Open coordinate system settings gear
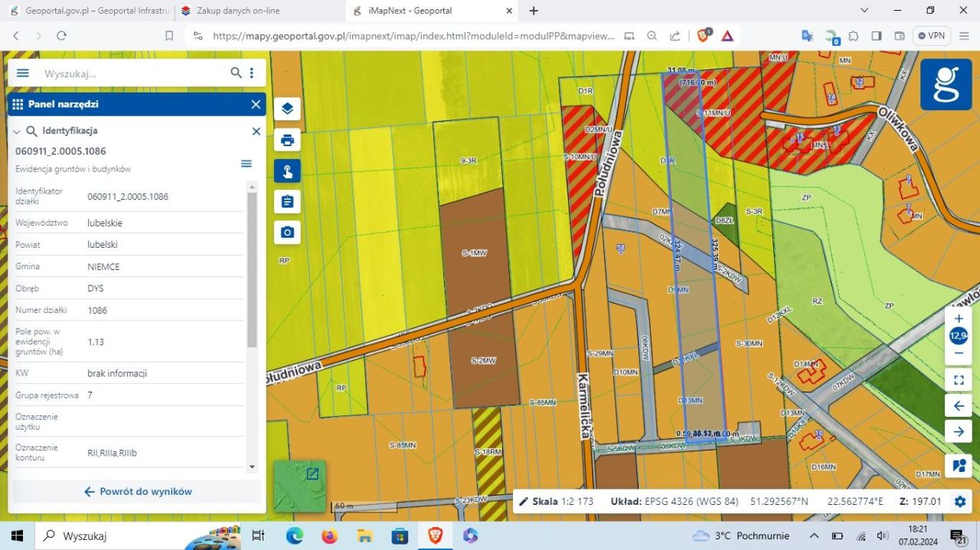980x550 pixels. click(959, 502)
